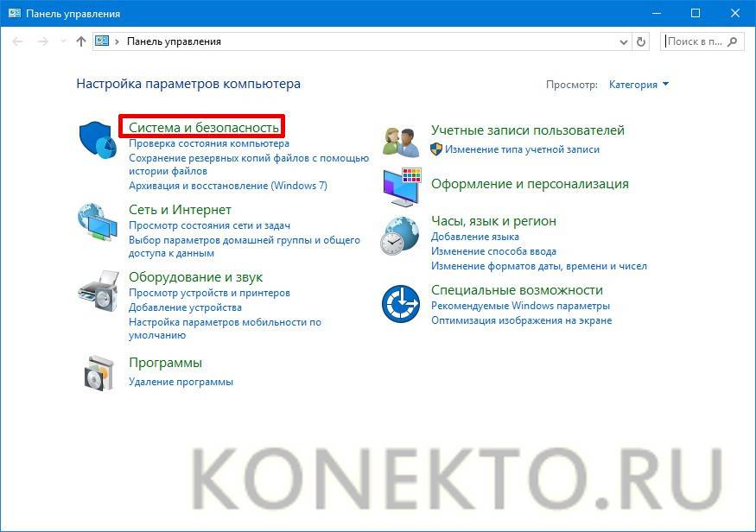Screen dimensions: 756x532
Task: Open the address bar history dropdown
Action: click(x=624, y=42)
